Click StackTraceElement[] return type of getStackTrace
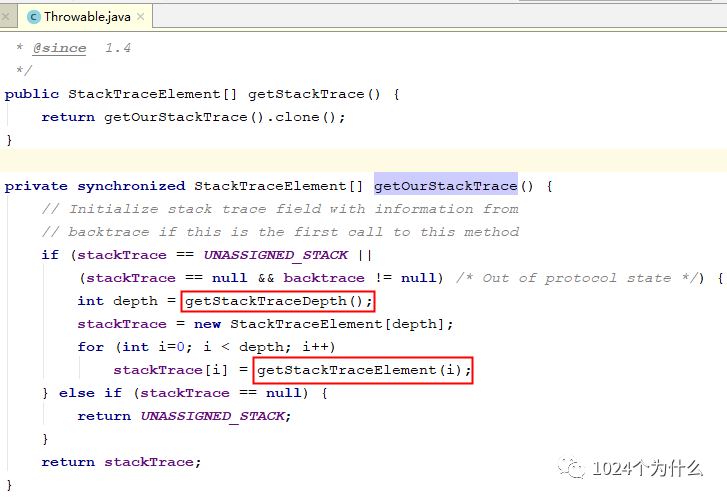This screenshot has height=500, width=727. point(153,94)
